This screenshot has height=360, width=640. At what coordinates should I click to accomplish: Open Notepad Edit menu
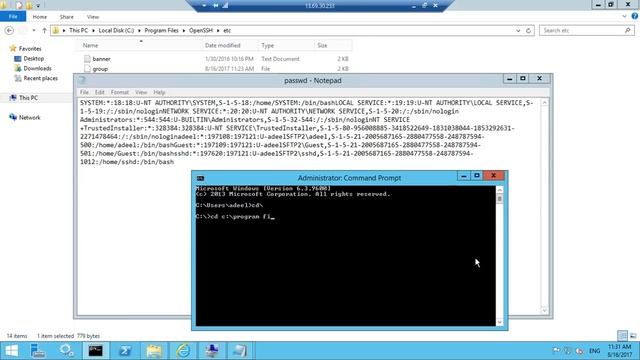(100, 92)
